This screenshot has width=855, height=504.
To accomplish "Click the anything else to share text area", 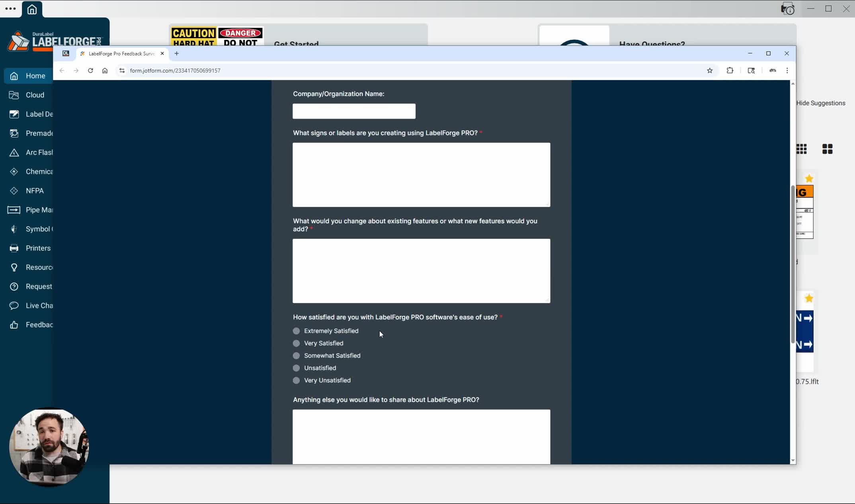I will (421, 437).
